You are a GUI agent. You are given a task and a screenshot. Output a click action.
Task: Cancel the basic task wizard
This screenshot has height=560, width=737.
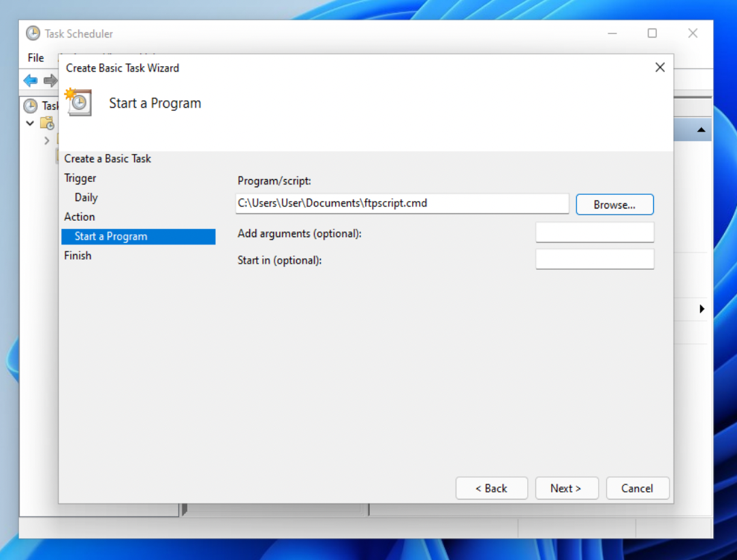[x=637, y=488]
